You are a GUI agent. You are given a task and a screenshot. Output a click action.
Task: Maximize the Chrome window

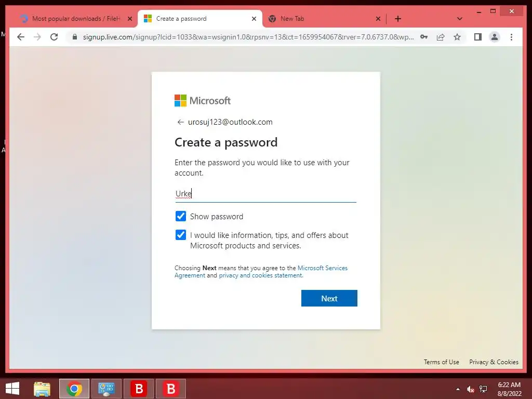[x=493, y=11]
